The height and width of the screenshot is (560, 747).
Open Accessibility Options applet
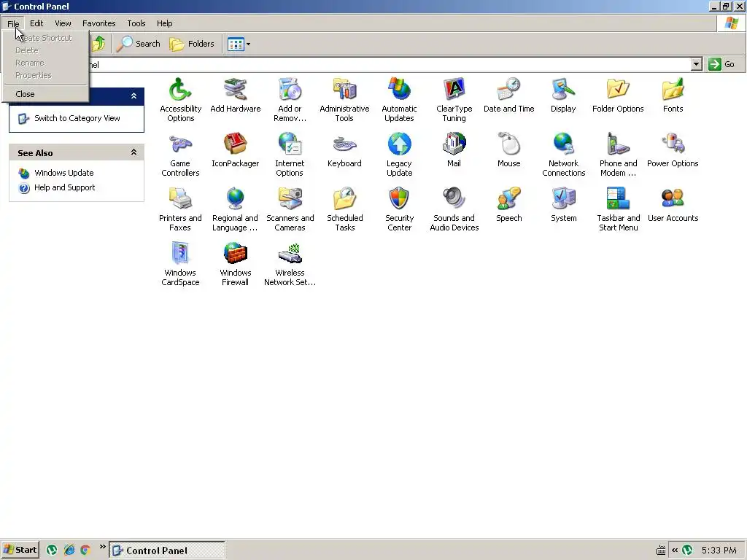pyautogui.click(x=180, y=90)
